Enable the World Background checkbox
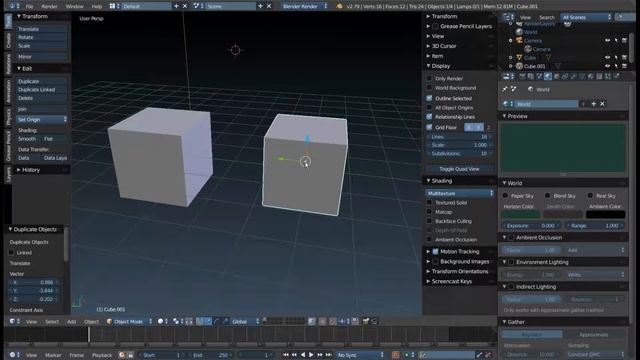 click(429, 88)
